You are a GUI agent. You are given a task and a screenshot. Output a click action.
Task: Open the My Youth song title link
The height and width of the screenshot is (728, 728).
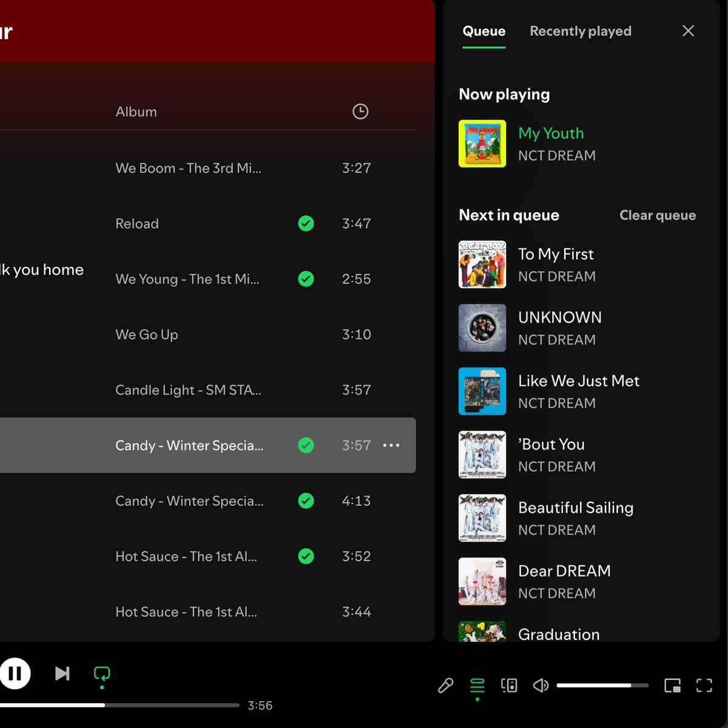point(551,133)
